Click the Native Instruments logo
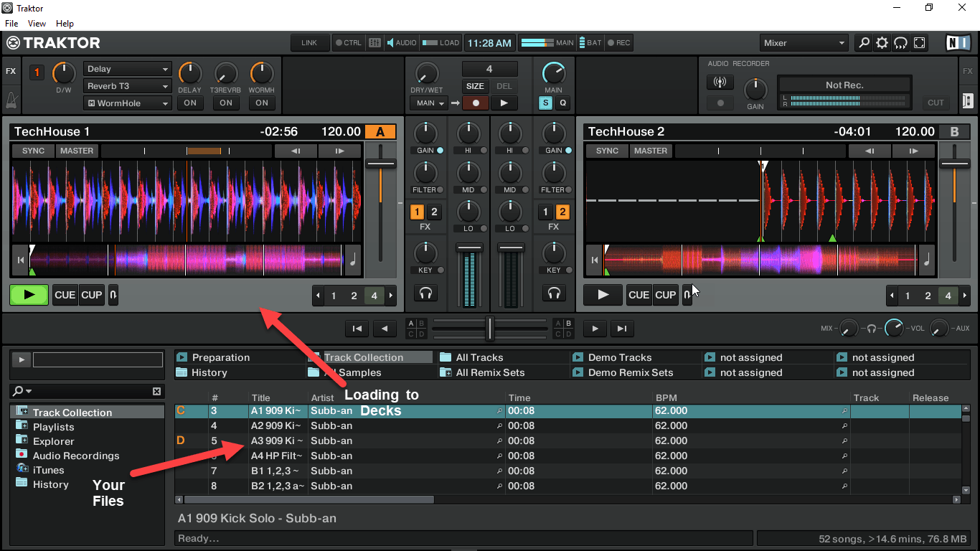The image size is (980, 551). (x=957, y=43)
